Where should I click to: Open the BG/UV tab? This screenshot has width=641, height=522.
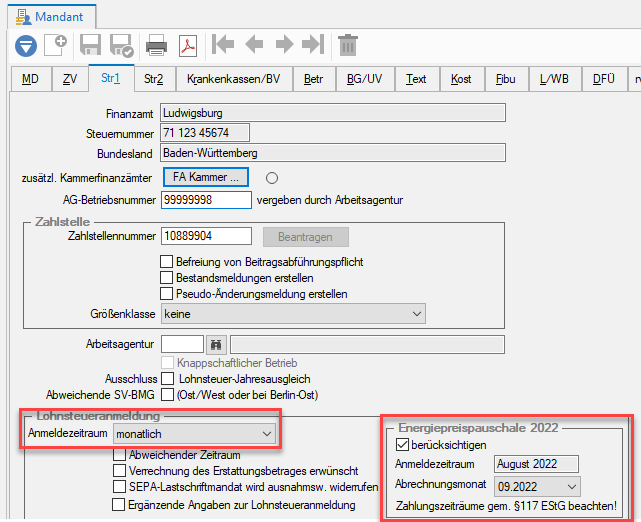(364, 78)
